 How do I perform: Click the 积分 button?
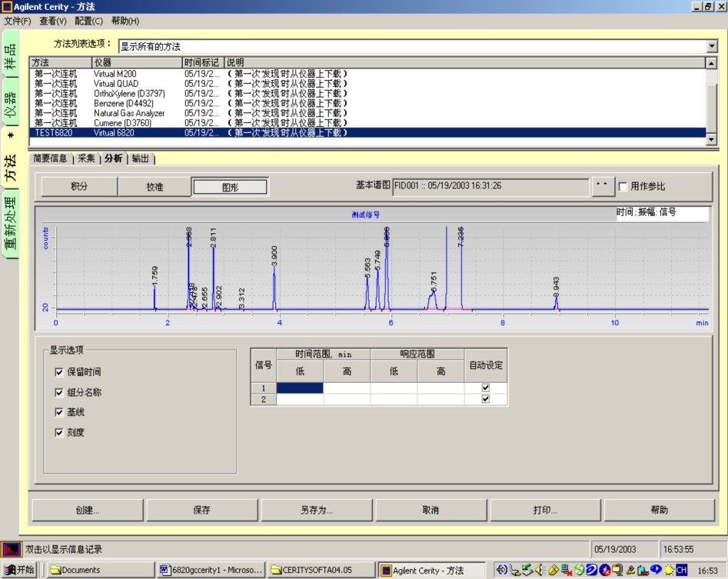click(x=79, y=186)
